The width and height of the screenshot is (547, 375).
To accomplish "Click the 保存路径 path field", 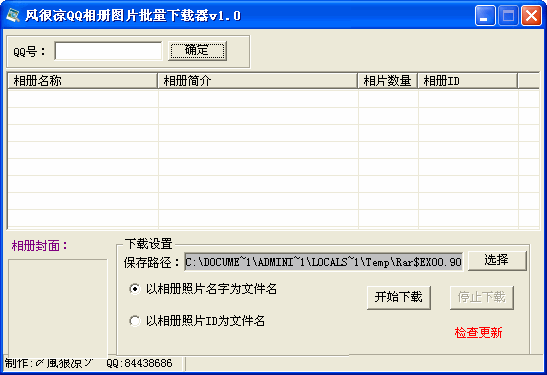I will (x=323, y=262).
